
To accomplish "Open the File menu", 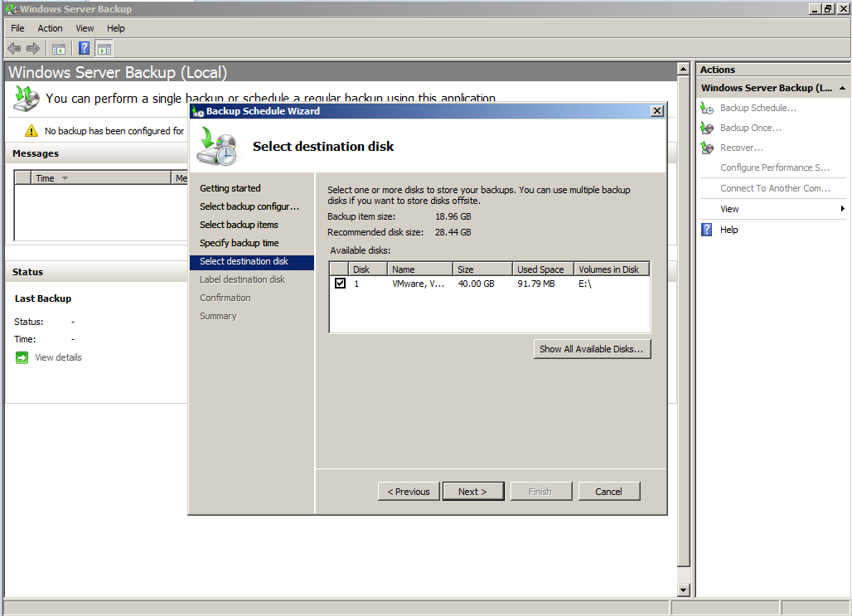I will coord(17,28).
